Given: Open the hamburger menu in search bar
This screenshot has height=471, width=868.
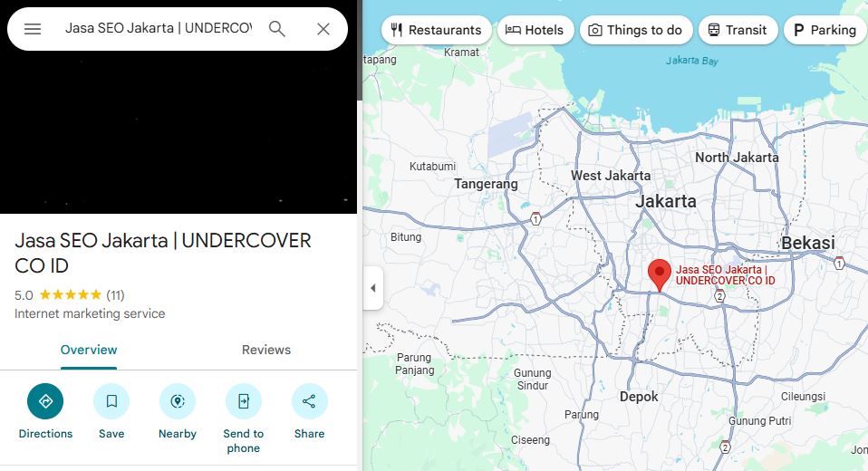Looking at the screenshot, I should [x=33, y=29].
